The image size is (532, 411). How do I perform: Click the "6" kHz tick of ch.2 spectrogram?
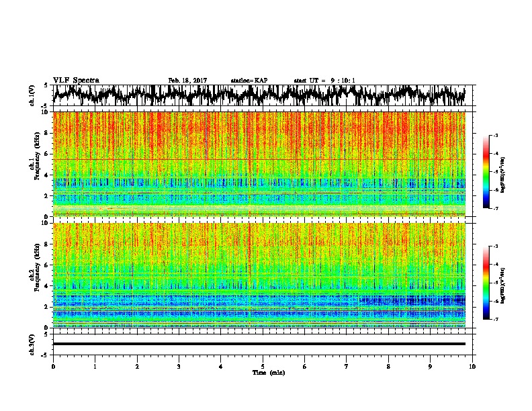tap(48, 265)
